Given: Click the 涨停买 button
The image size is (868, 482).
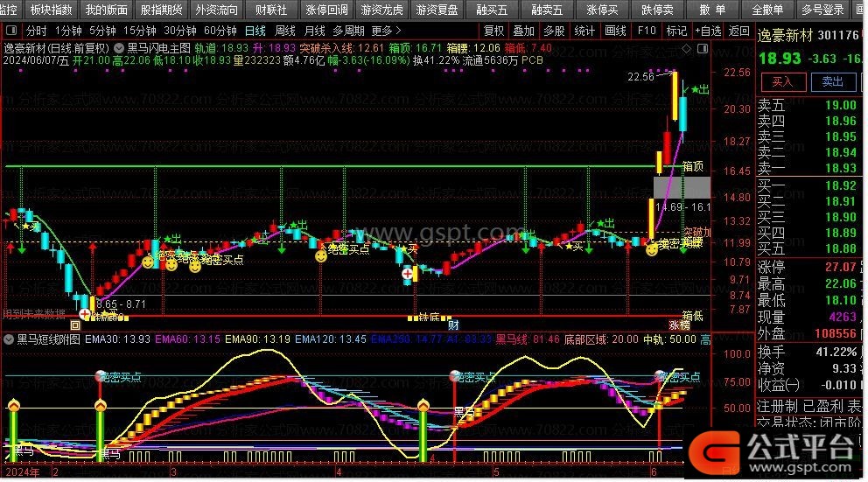Looking at the screenshot, I should click(602, 10).
